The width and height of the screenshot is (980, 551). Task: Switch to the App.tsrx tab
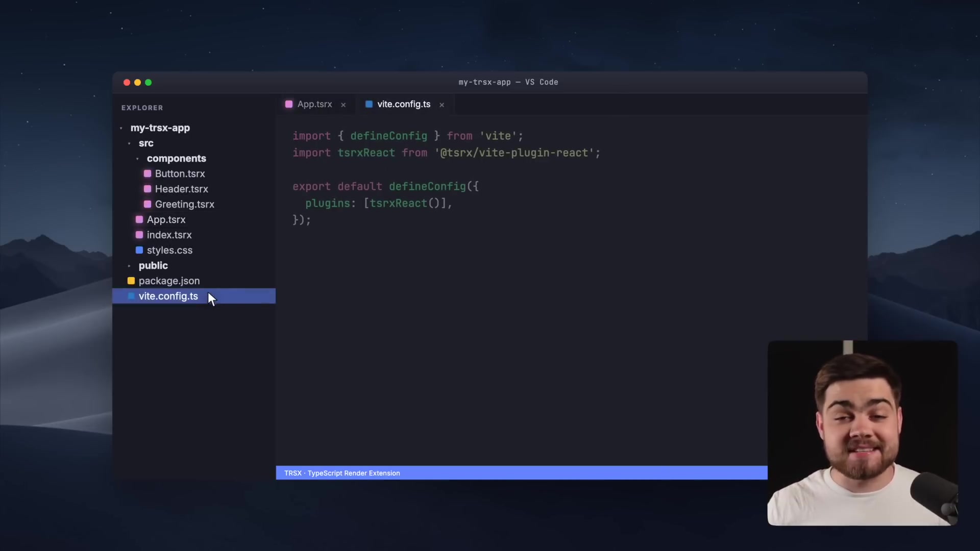click(315, 104)
